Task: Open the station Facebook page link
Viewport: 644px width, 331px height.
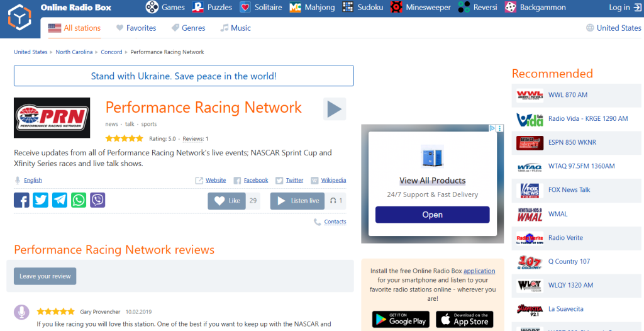Action: [256, 180]
